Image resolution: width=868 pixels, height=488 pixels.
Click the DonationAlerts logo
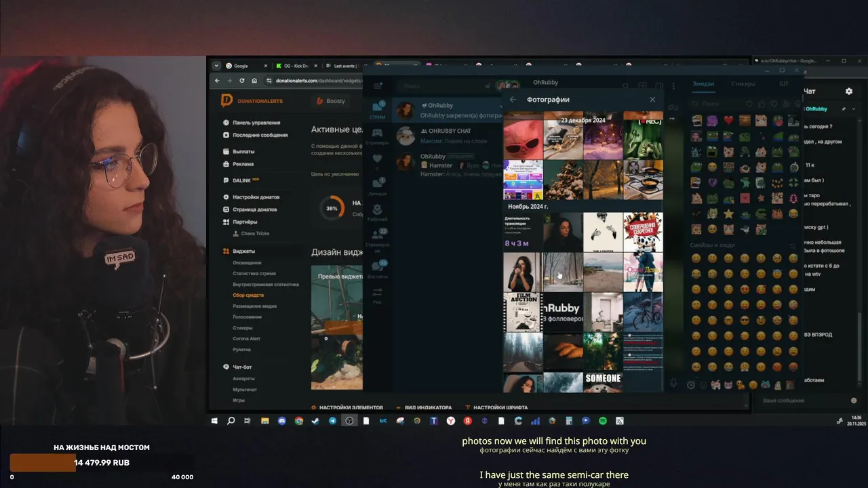coord(252,101)
